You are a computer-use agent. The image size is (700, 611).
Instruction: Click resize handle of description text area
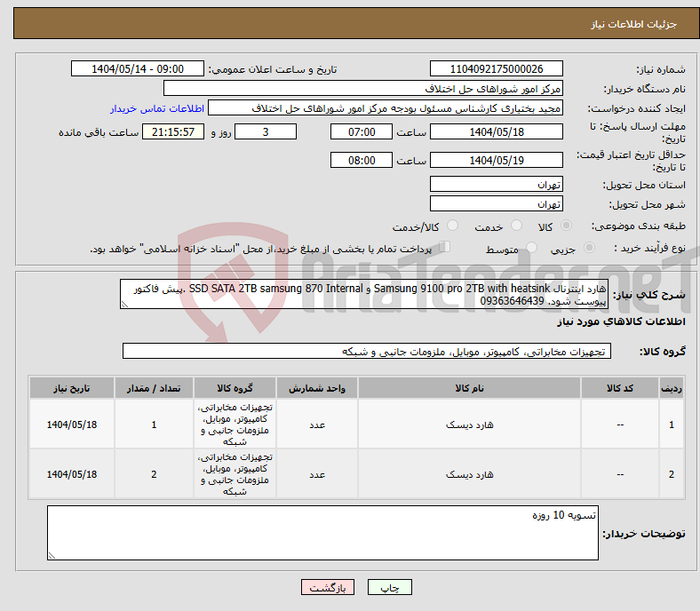(x=124, y=305)
